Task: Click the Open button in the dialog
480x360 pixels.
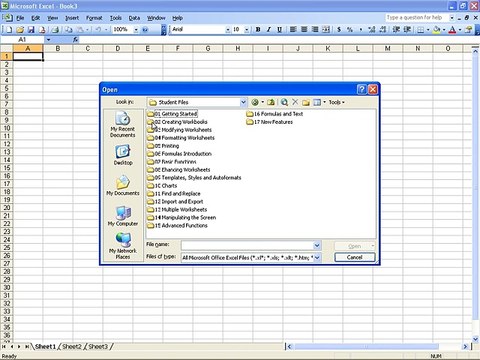Action: pos(355,246)
